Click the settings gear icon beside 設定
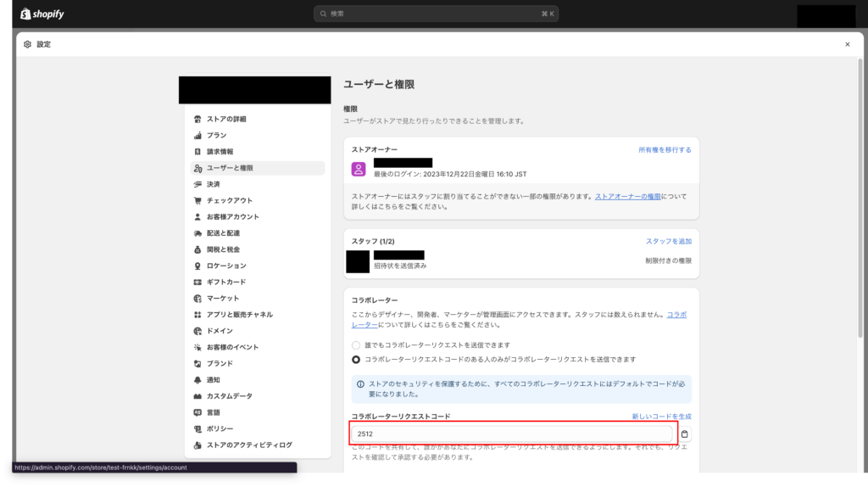 click(28, 44)
